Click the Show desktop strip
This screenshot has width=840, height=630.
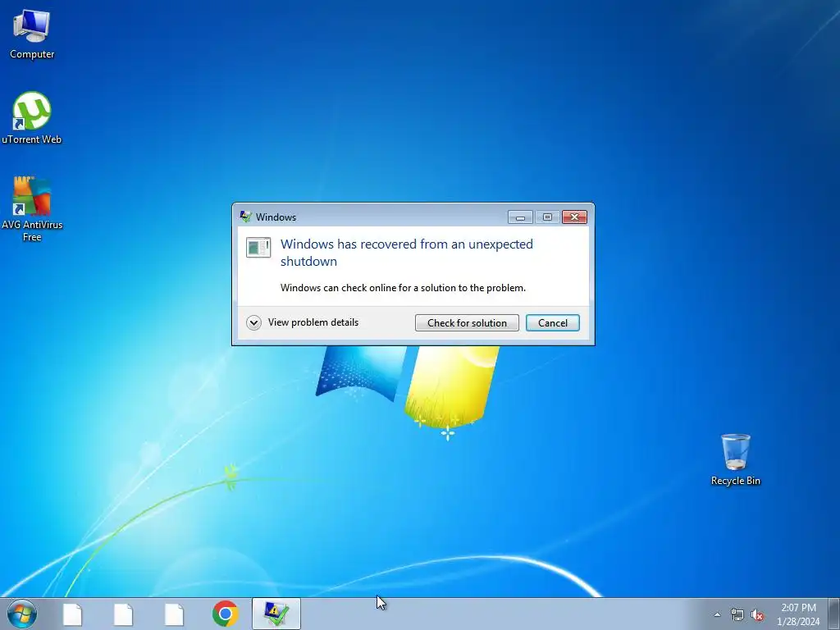point(833,614)
